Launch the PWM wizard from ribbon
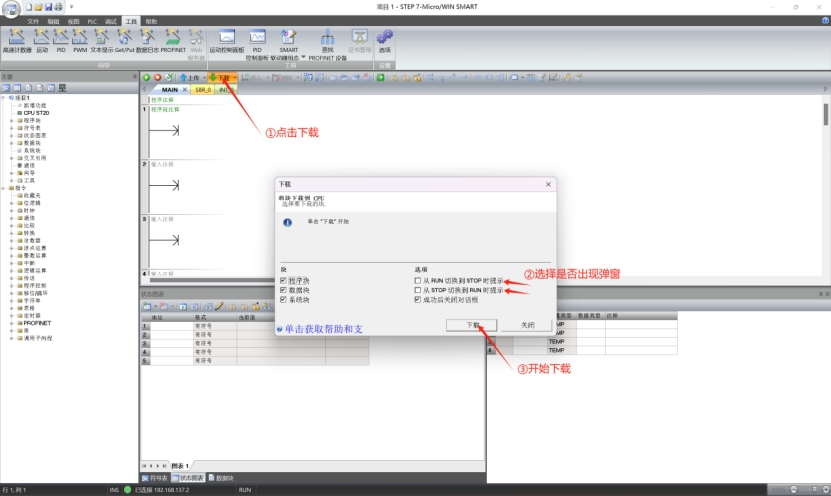This screenshot has height=496, width=831. tap(80, 39)
